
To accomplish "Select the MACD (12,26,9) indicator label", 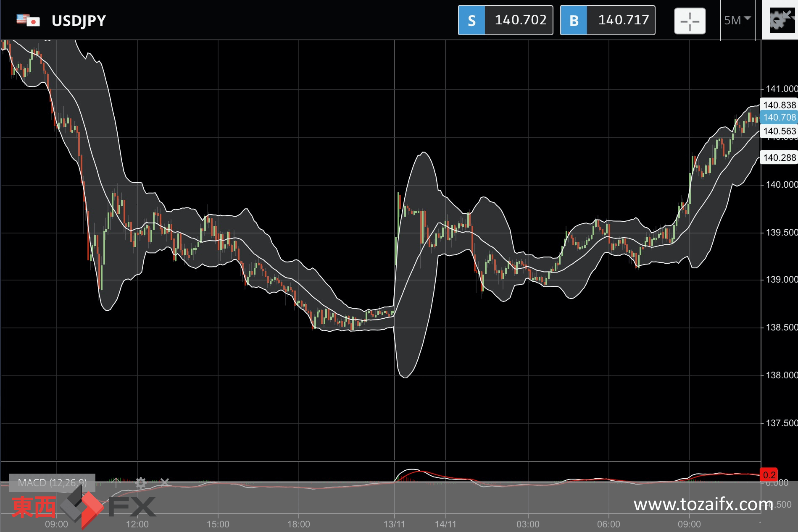I will pyautogui.click(x=52, y=483).
